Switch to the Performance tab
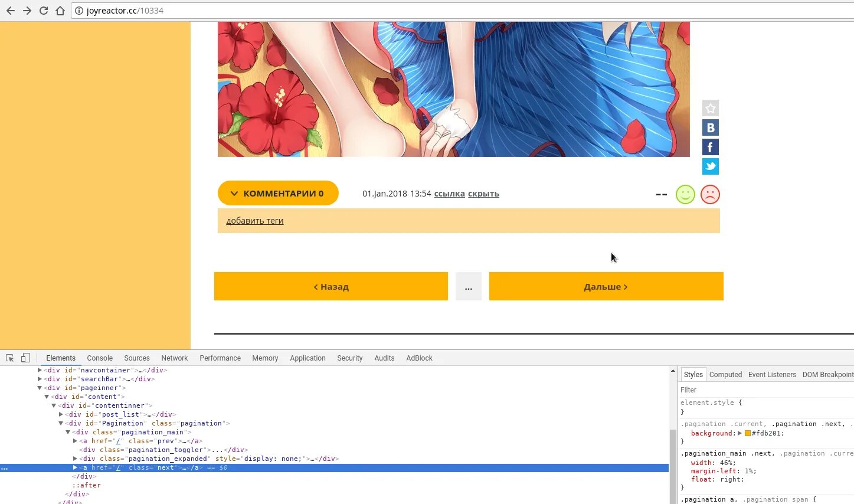 (220, 358)
